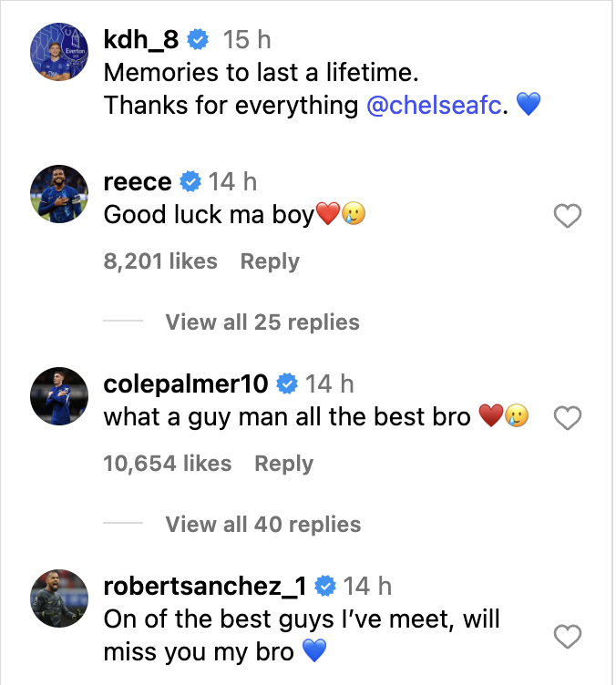This screenshot has height=685, width=616.
Task: Reply to colepalmer10's comment
Action: point(283,464)
